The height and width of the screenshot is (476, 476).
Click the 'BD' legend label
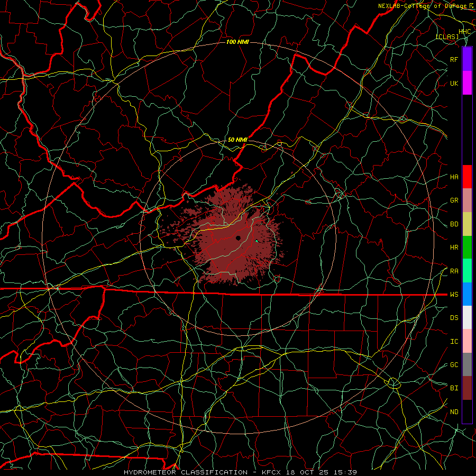click(x=454, y=224)
